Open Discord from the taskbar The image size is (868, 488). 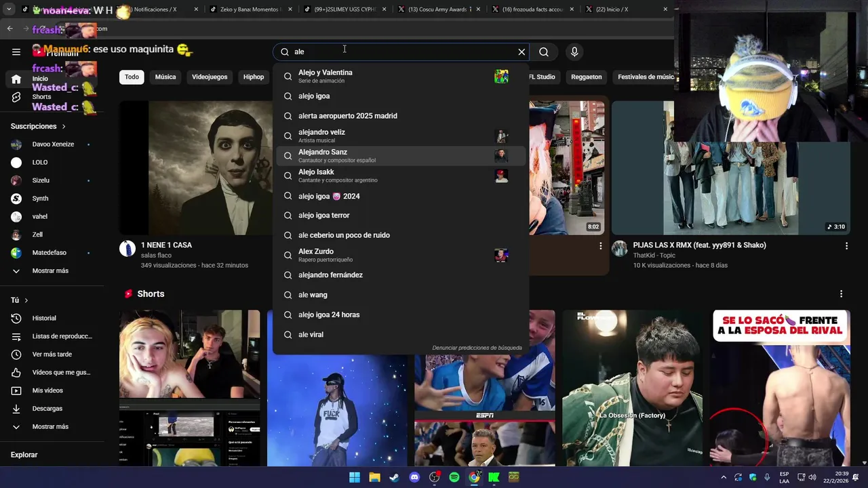click(x=414, y=477)
